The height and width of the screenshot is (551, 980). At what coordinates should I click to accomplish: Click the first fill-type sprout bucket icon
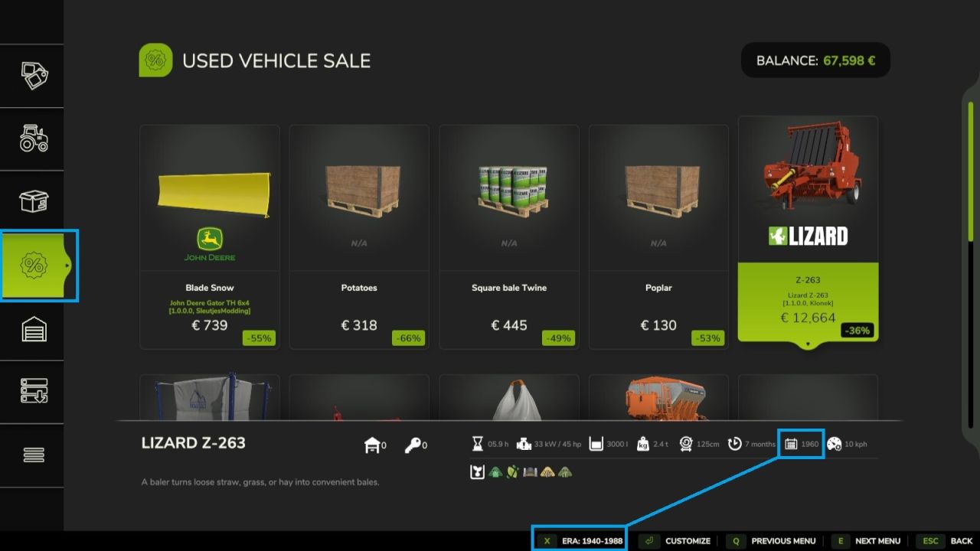(x=476, y=472)
